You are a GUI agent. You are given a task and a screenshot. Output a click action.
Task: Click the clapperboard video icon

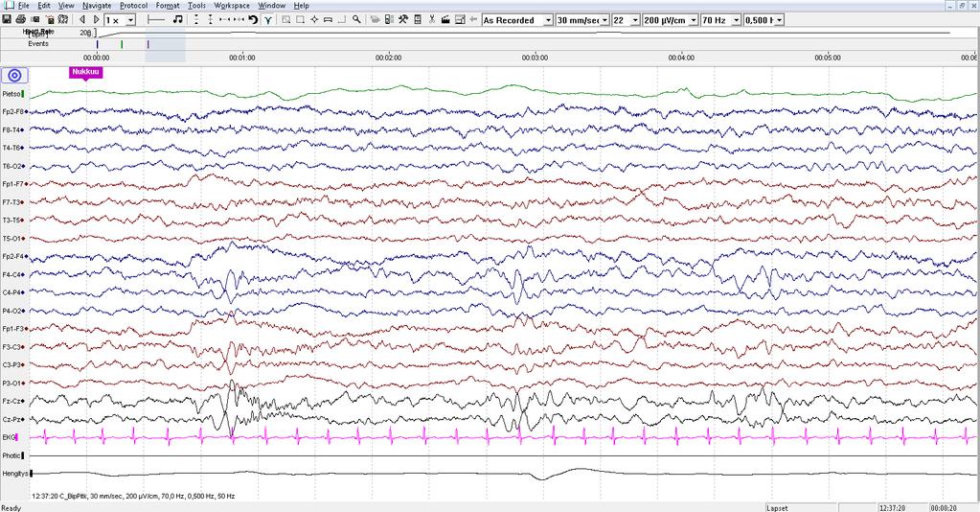click(445, 19)
